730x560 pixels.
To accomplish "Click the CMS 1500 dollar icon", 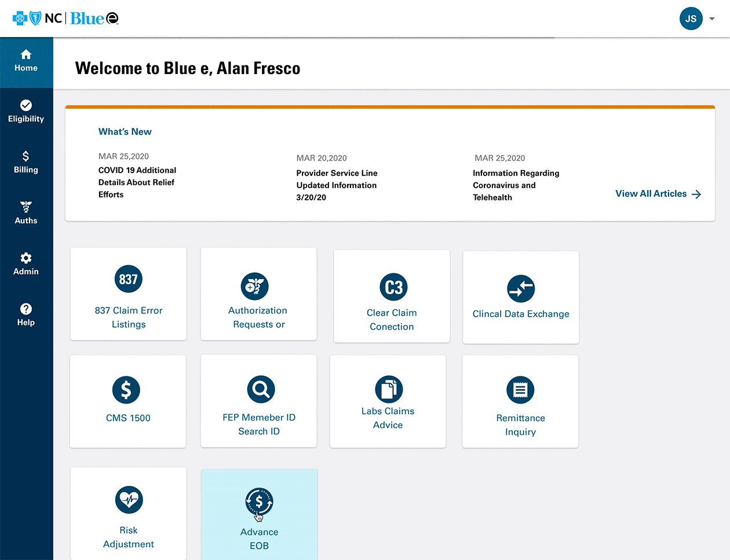I will pyautogui.click(x=126, y=390).
